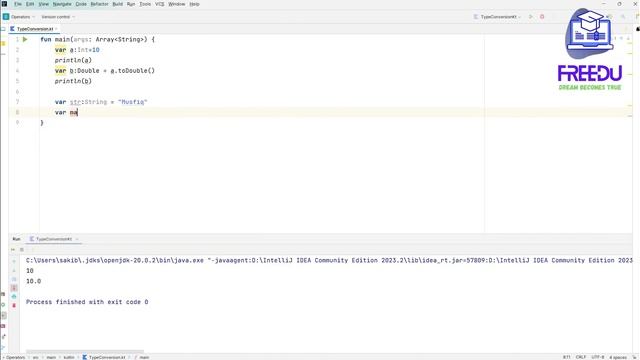Click the CRLF line separator indicator
Screen dimensions: 640x360
tap(580, 358)
